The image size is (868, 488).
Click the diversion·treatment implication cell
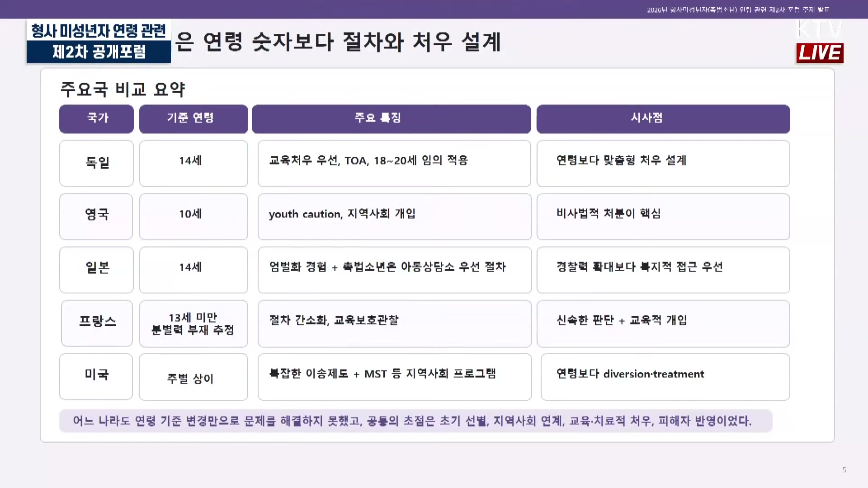tap(665, 376)
